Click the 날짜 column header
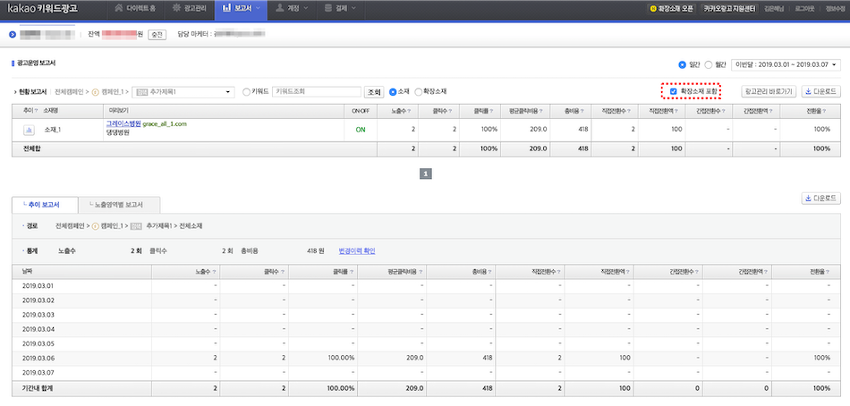Image resolution: width=850 pixels, height=406 pixels. (28, 270)
